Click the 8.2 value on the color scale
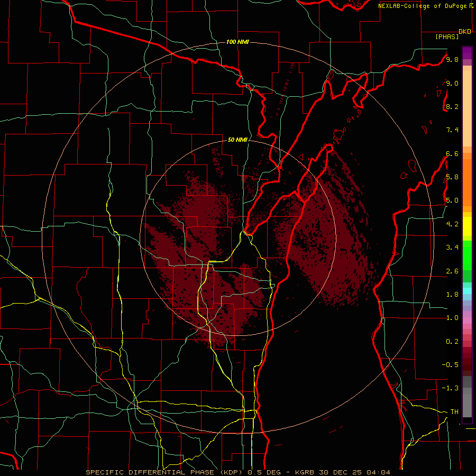 pyautogui.click(x=452, y=106)
